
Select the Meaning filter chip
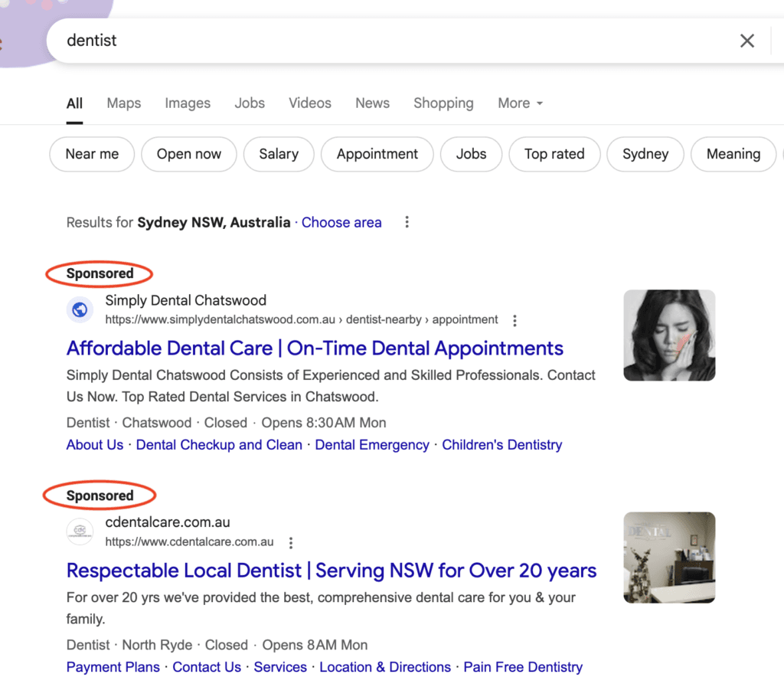[733, 154]
